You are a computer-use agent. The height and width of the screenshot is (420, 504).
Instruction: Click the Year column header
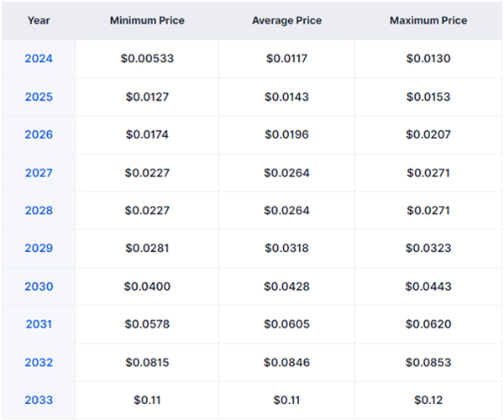pos(39,19)
